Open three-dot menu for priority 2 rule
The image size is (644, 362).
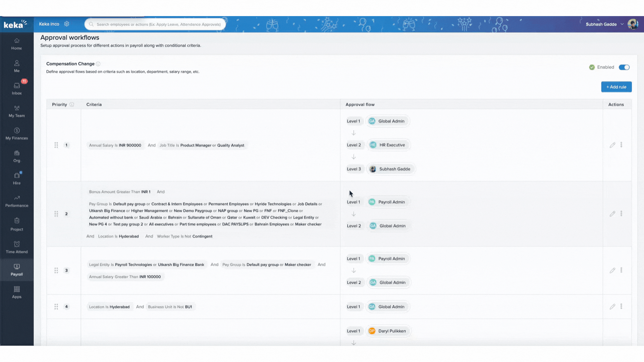(621, 214)
